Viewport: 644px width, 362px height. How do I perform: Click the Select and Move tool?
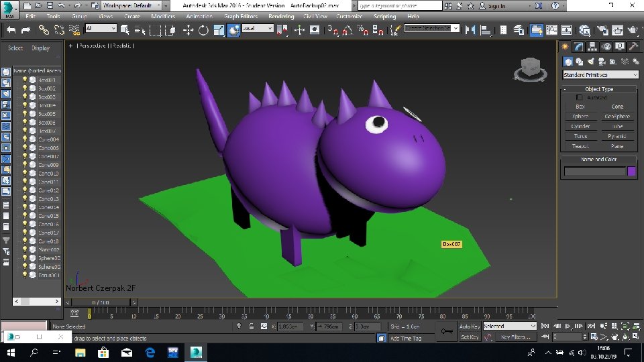[188, 29]
